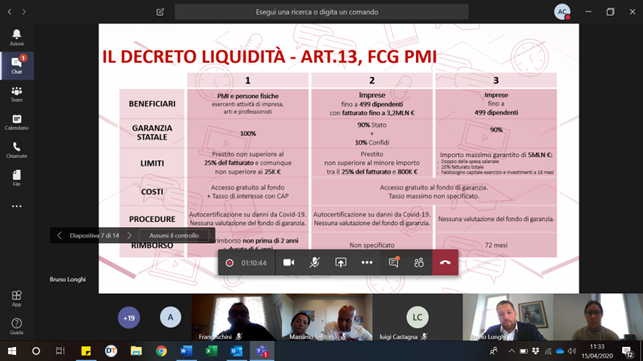Go to the previous slide arrow
The image size is (643, 361).
tap(59, 235)
